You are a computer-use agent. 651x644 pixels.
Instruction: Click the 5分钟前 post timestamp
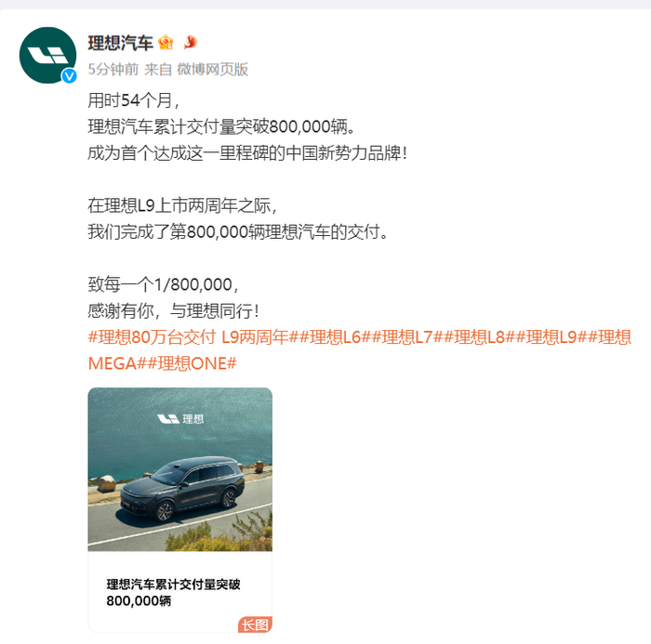113,70
